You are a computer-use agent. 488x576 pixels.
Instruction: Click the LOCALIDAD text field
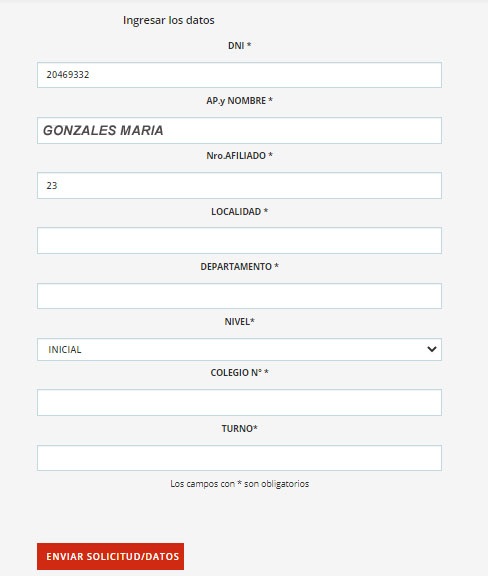(239, 241)
